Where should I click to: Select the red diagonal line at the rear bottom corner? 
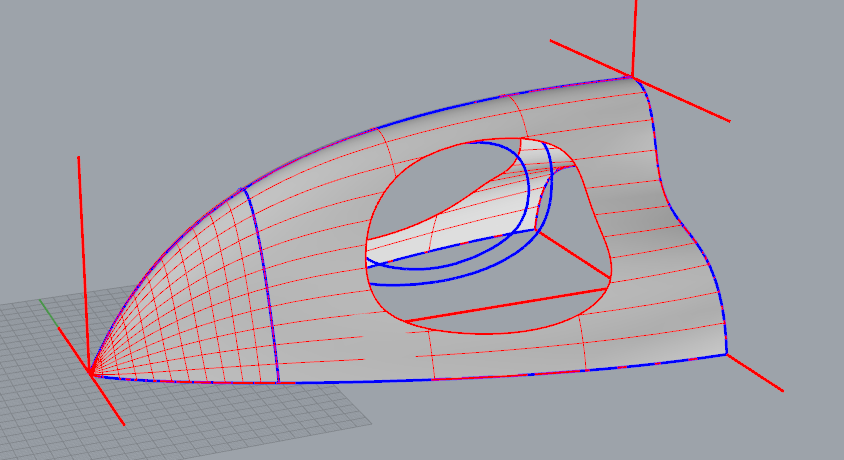click(x=755, y=372)
